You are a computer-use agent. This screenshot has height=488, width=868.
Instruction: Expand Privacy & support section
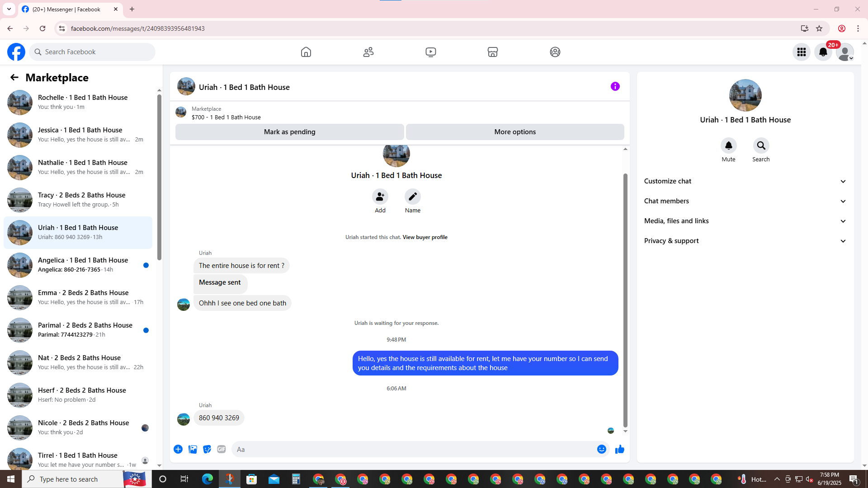[745, 241]
